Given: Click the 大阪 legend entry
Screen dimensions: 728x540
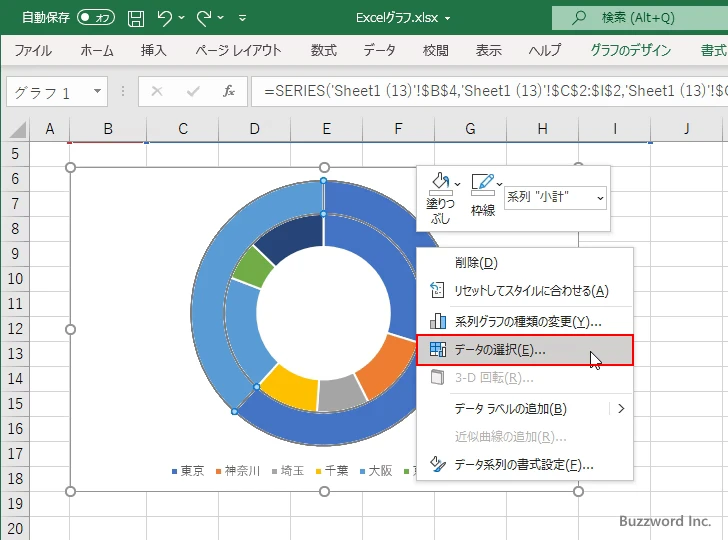Looking at the screenshot, I should pos(376,471).
